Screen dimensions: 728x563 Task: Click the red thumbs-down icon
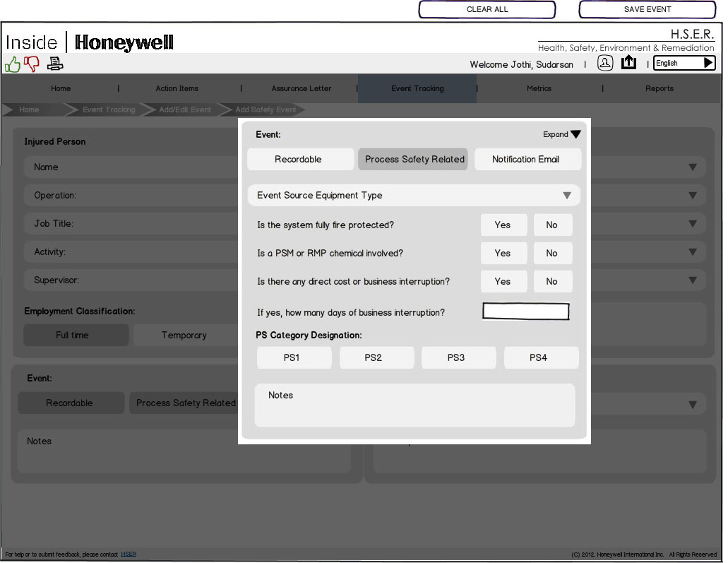(32, 64)
